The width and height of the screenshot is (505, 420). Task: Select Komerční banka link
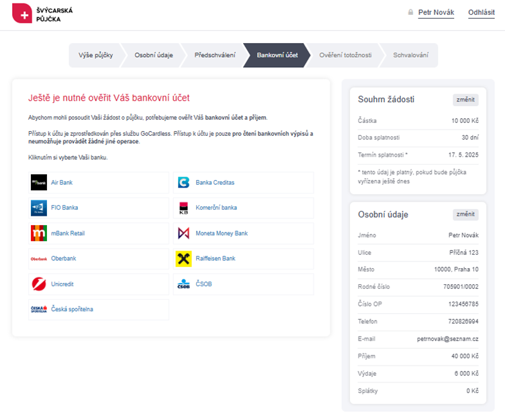216,208
